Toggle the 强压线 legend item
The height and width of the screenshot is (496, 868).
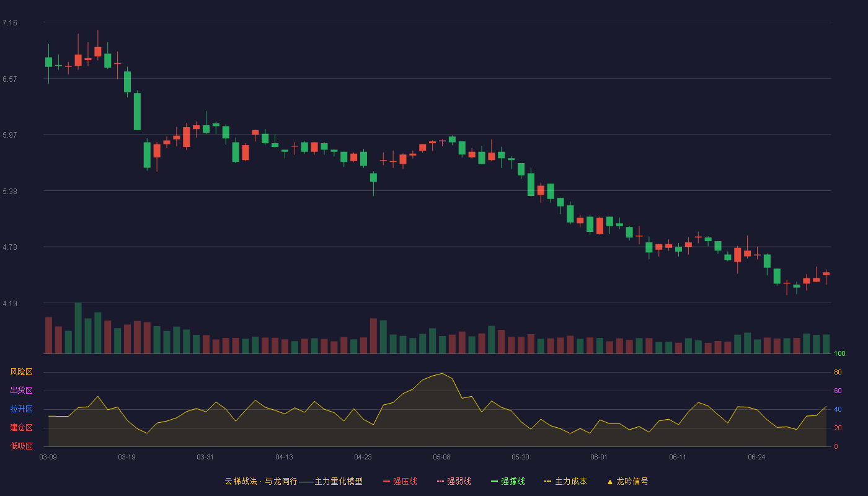[x=400, y=481]
